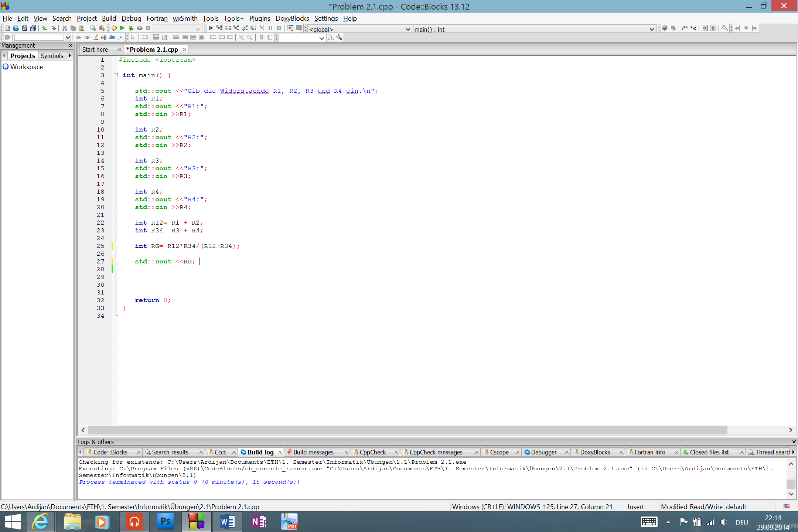This screenshot has height=532, width=798.
Task: Open the <global> scope dropdown
Action: [x=407, y=29]
